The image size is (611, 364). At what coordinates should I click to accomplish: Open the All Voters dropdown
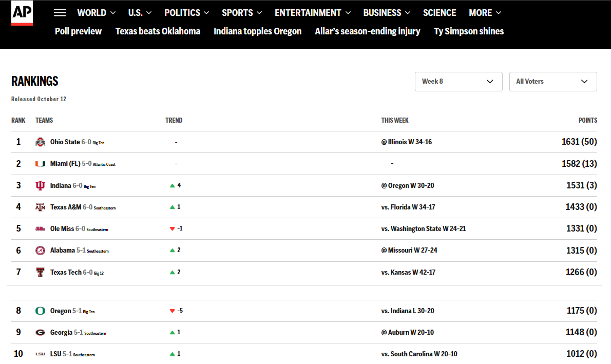[x=552, y=82]
